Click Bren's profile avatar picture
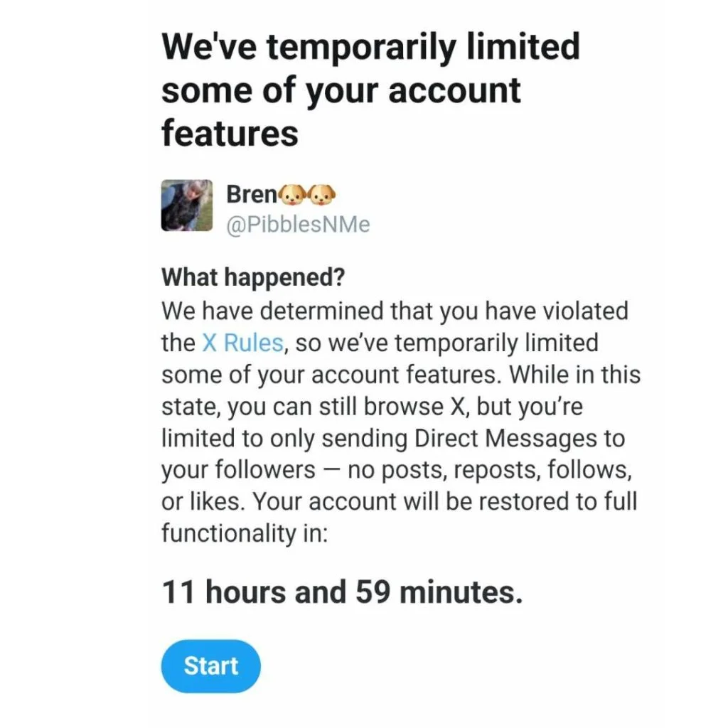 tap(187, 205)
